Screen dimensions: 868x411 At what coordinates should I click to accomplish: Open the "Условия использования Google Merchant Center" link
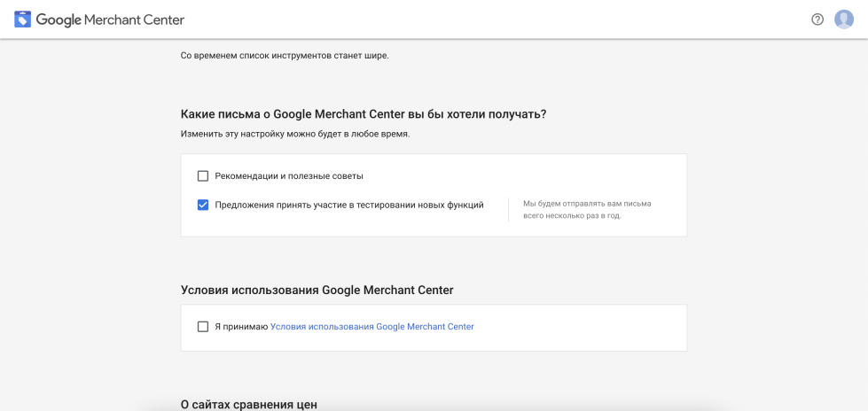click(x=372, y=326)
